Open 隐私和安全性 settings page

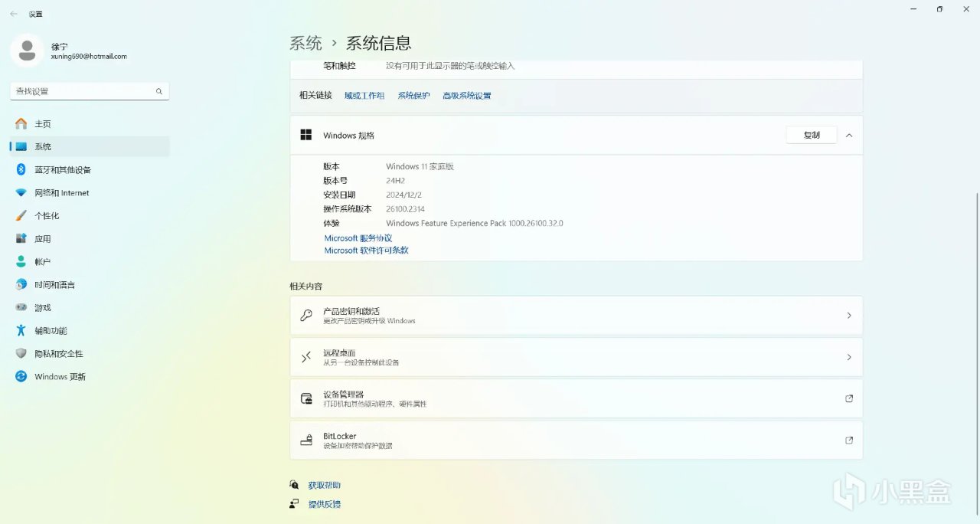[90, 353]
